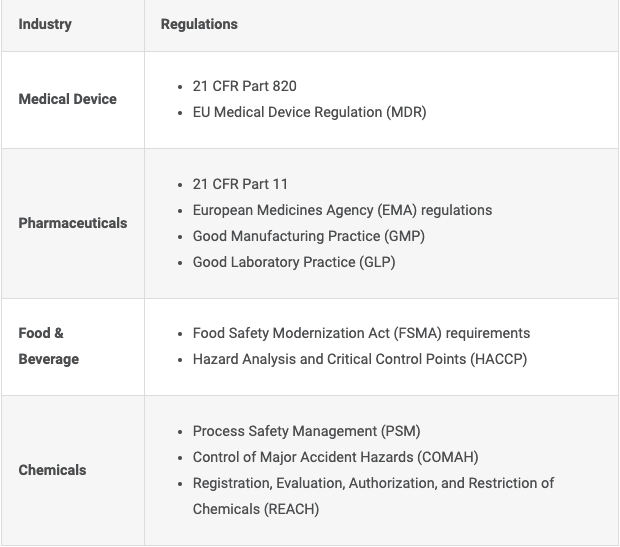This screenshot has height=547, width=620.
Task: Click the Pharmaceuticals row label
Action: 72,223
